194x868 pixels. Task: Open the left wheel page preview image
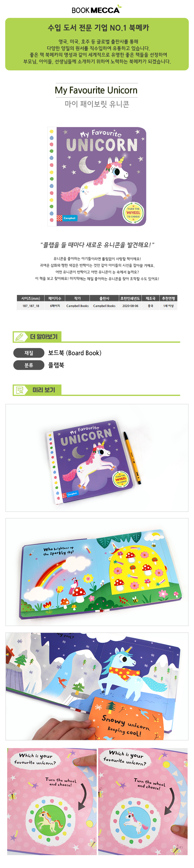51,801
